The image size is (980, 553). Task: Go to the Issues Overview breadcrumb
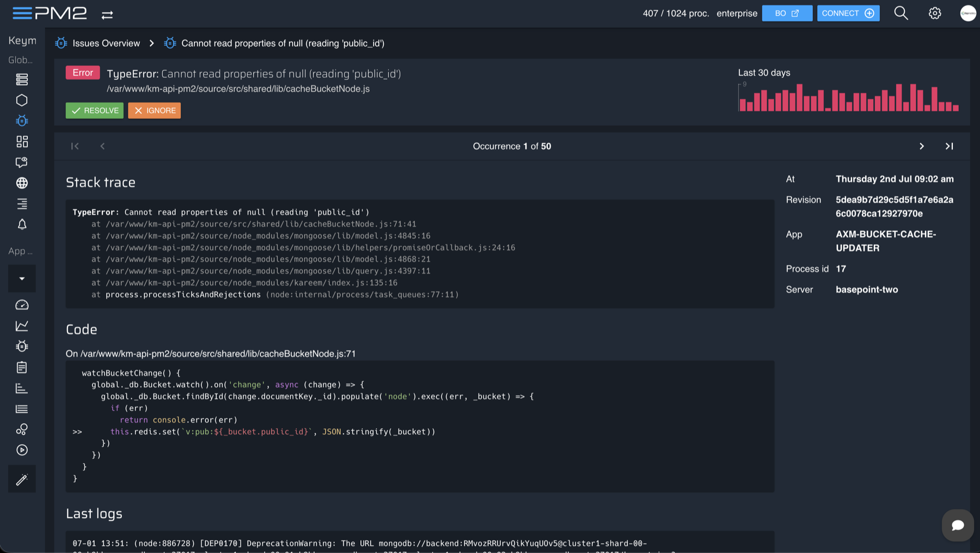(x=106, y=43)
